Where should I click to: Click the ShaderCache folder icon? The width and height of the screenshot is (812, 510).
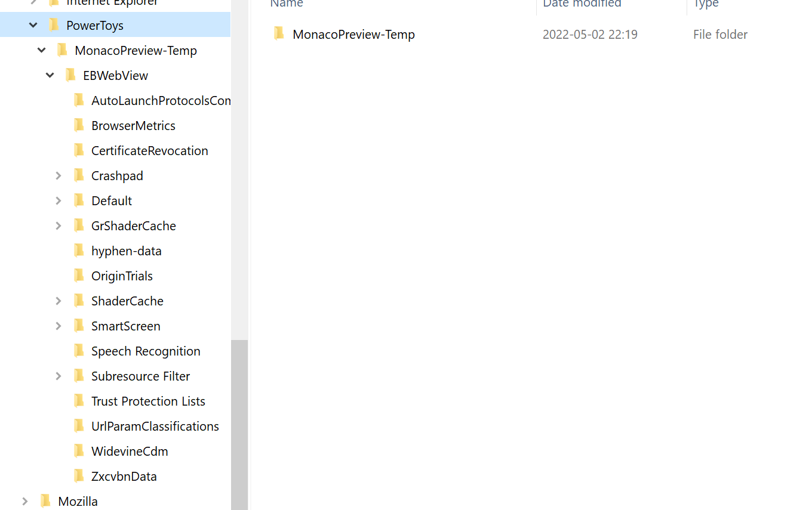[x=79, y=300]
